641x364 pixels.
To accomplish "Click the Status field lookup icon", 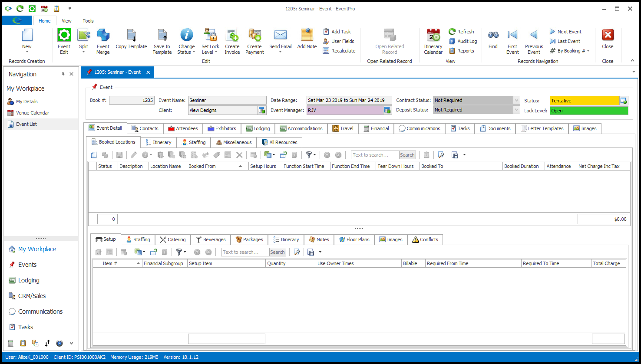I will (624, 101).
